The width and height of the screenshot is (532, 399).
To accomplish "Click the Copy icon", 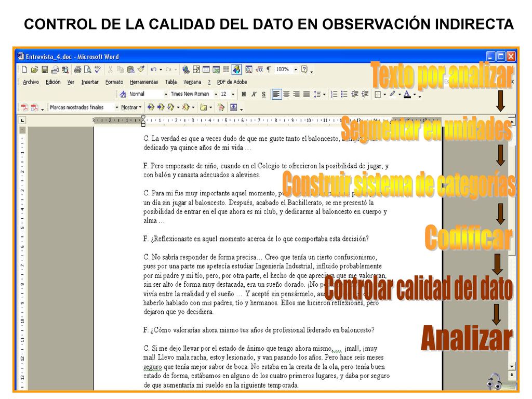I will 120,70.
